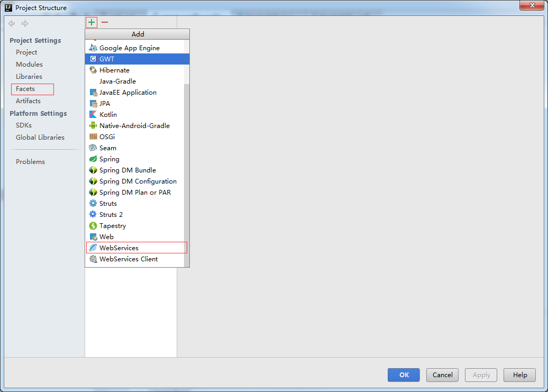Screen dimensions: 548x392
Task: Click the red minus Remove button
Action: [x=105, y=22]
